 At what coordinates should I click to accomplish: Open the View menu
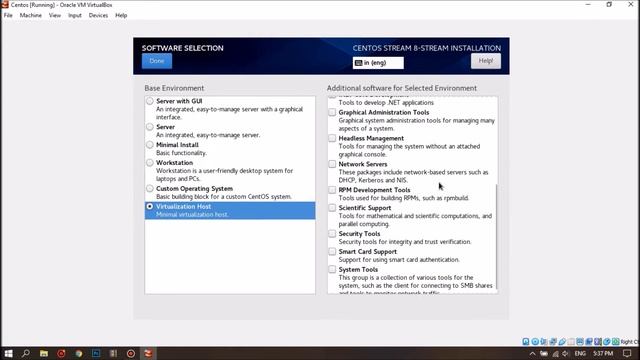[55, 15]
